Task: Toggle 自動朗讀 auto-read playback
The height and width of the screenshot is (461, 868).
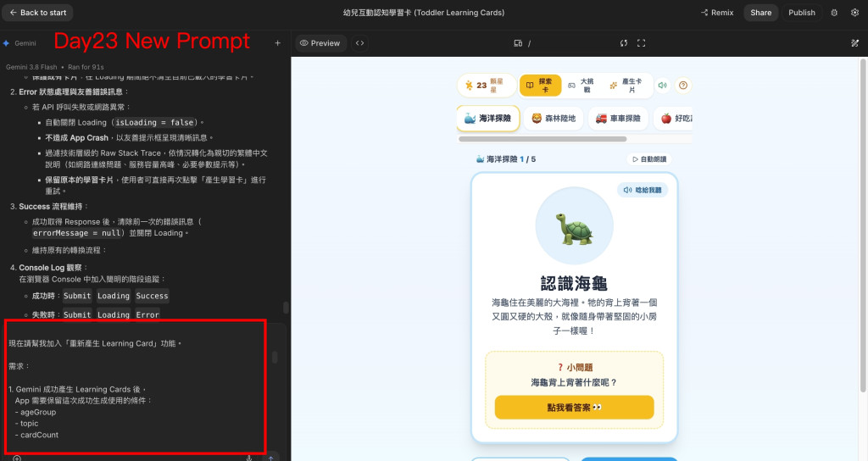Action: point(648,158)
